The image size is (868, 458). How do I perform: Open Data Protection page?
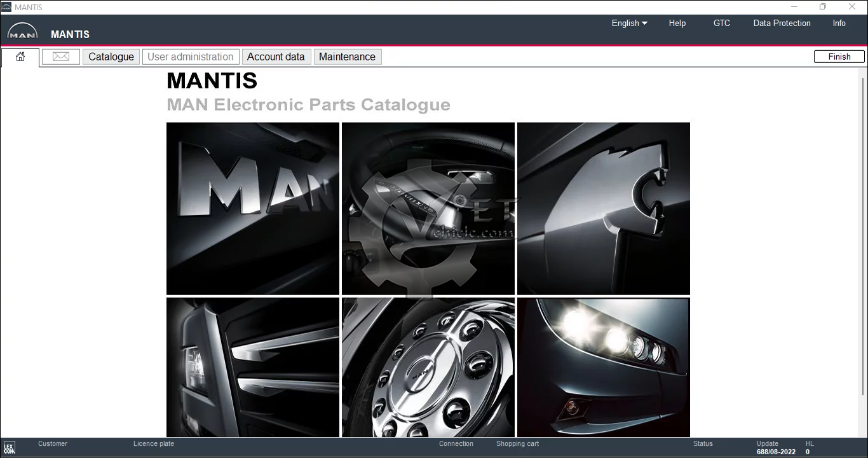click(x=782, y=23)
